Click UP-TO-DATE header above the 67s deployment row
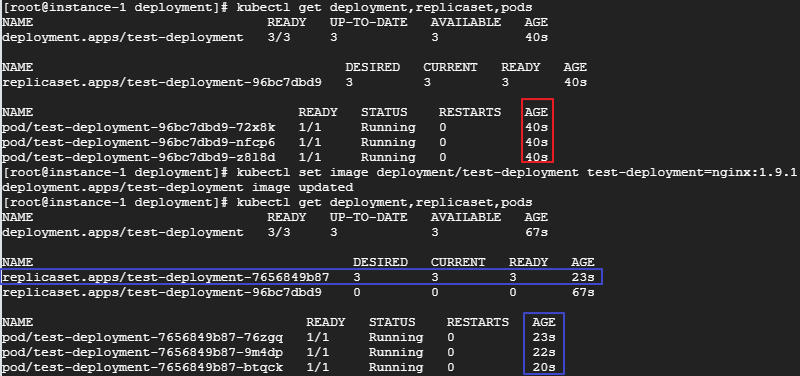This screenshot has width=800, height=376. pyautogui.click(x=368, y=217)
